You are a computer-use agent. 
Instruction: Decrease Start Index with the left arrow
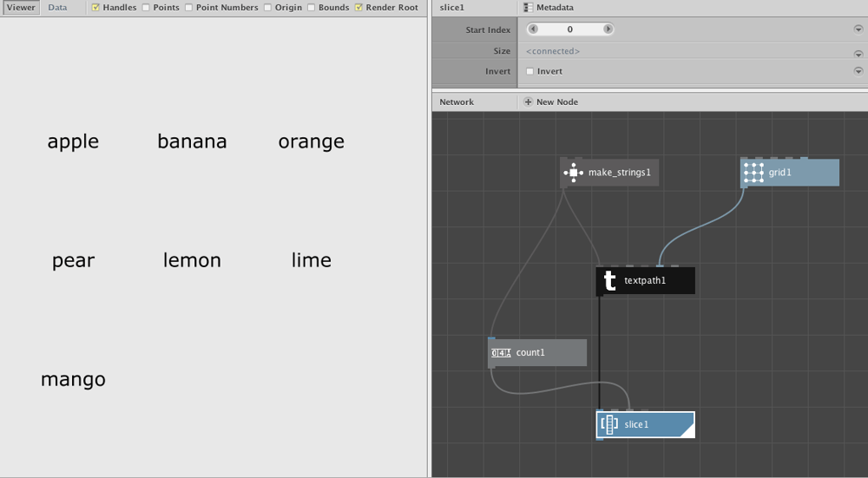[x=533, y=29]
